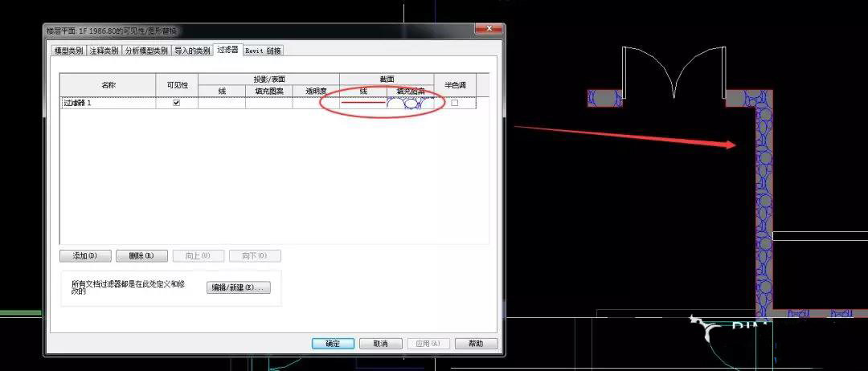Click the 向上(U) button
This screenshot has height=371, width=868.
point(199,256)
